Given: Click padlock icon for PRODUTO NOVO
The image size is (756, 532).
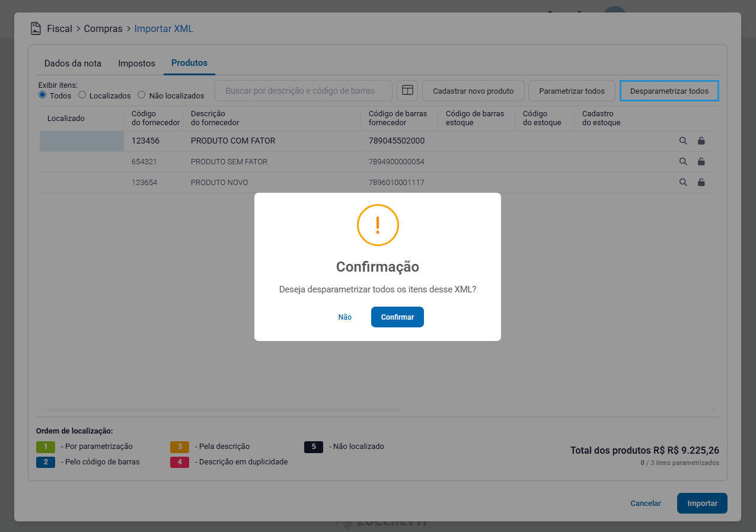Looking at the screenshot, I should (701, 182).
